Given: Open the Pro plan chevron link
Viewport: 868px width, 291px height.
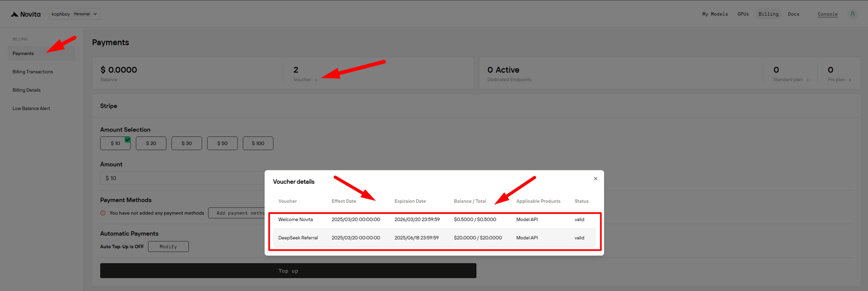Looking at the screenshot, I should [x=850, y=80].
